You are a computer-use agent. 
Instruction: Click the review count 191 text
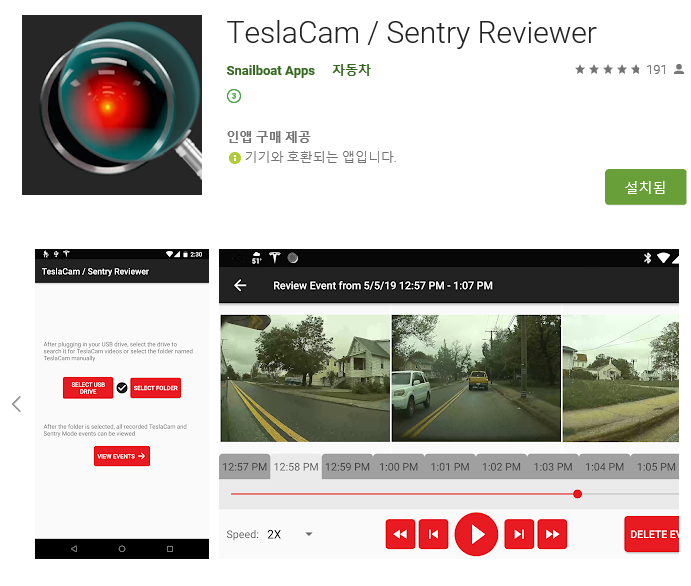656,70
